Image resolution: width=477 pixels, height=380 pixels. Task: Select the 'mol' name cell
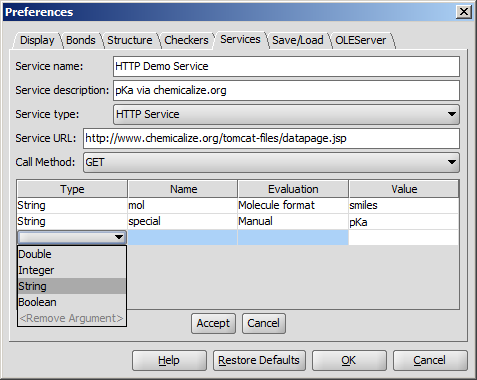[183, 205]
